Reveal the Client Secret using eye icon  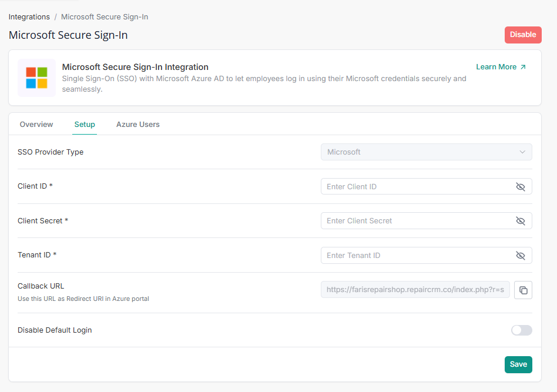click(x=520, y=221)
